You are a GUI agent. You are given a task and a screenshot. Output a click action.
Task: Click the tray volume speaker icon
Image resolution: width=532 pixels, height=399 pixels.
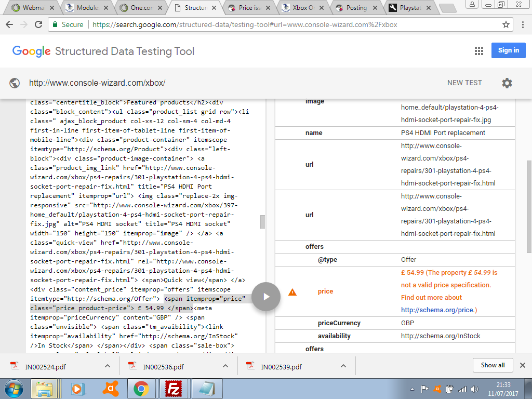point(475,389)
